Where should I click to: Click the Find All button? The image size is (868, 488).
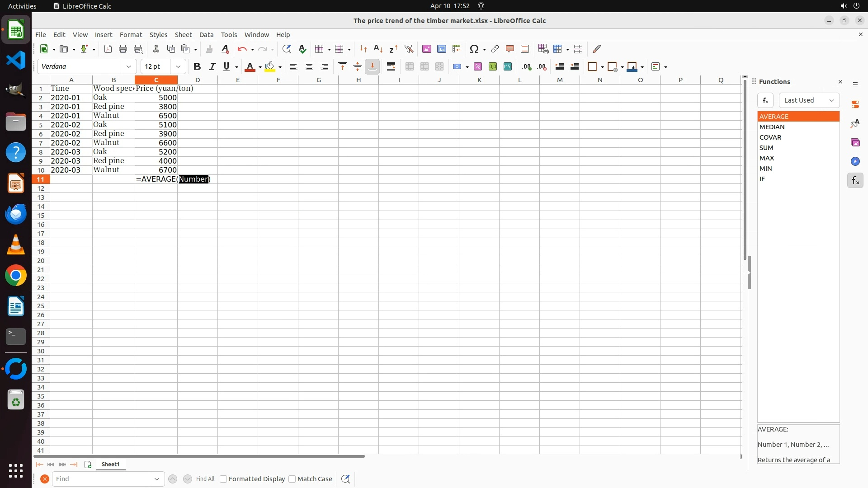tap(205, 479)
